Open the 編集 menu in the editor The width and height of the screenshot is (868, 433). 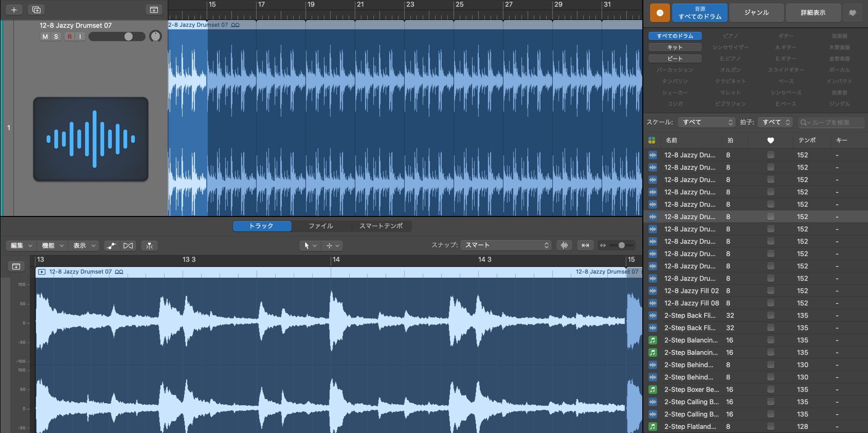pyautogui.click(x=21, y=245)
